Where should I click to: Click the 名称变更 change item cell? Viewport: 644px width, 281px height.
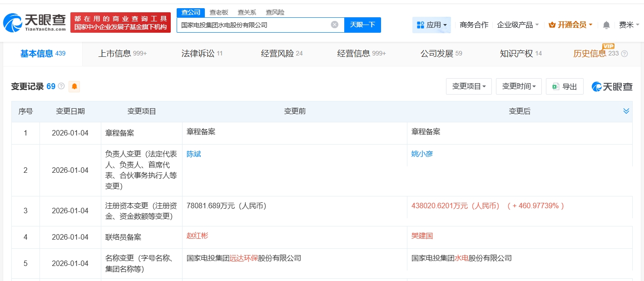point(141,264)
